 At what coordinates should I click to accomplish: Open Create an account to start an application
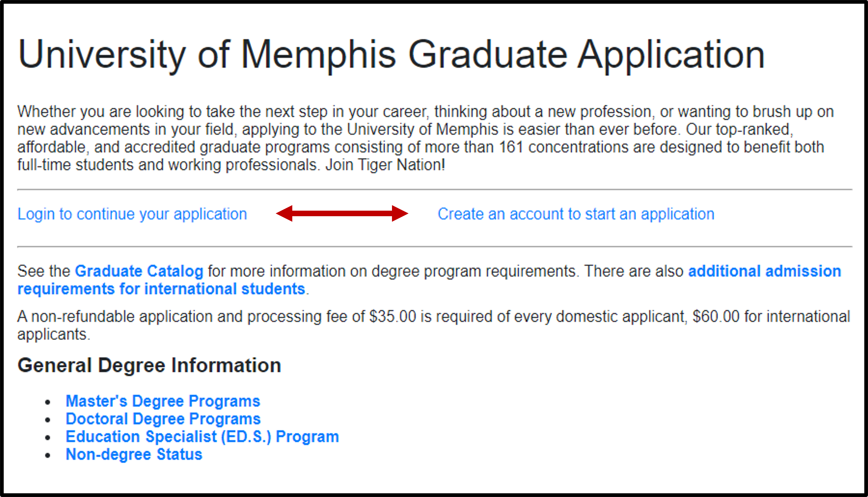click(576, 214)
